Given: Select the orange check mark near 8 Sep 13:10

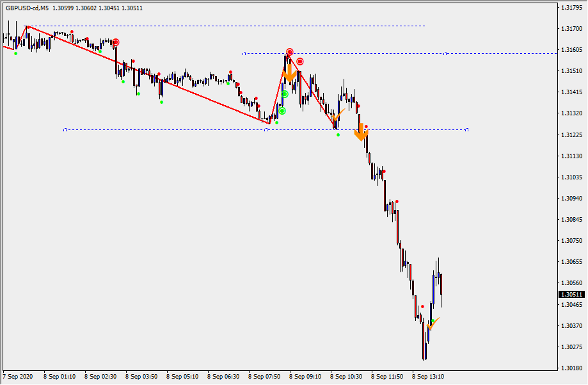Looking at the screenshot, I should (x=433, y=324).
